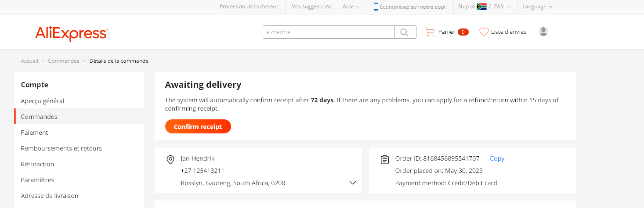The width and height of the screenshot is (644, 208).
Task: Focus the Je cherche search field
Action: (x=329, y=32)
